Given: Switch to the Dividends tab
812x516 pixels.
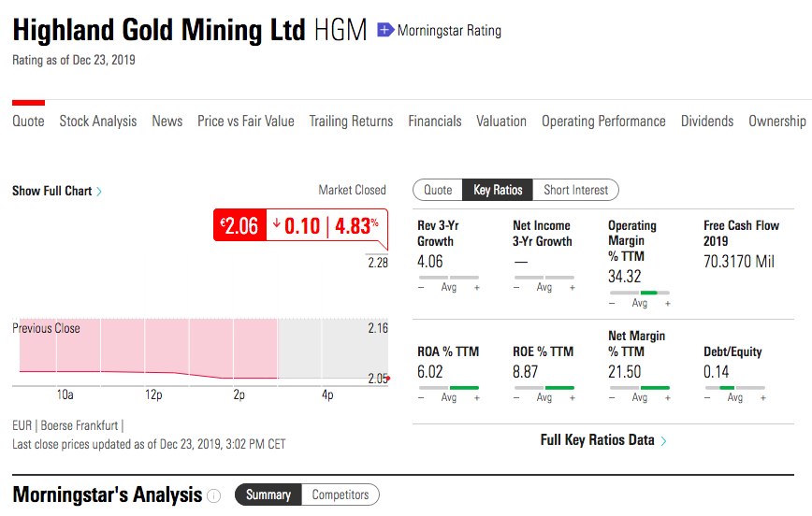Looking at the screenshot, I should pyautogui.click(x=707, y=122).
